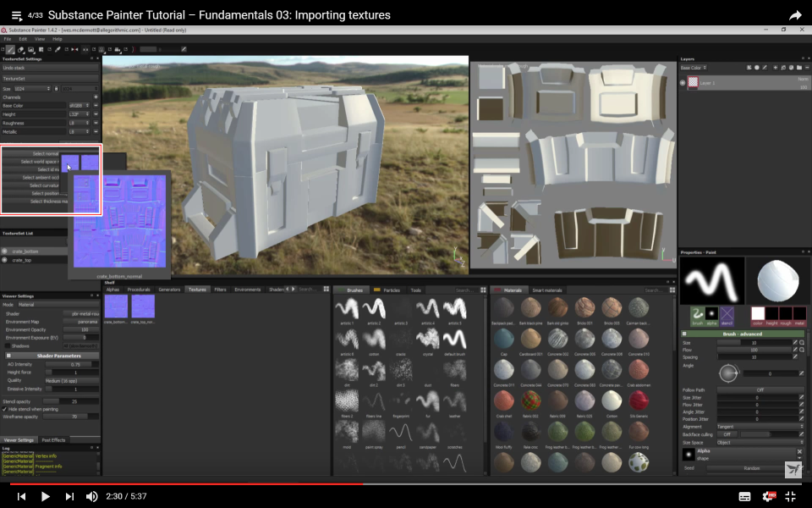Click the Undo stack button
Screen dimensions: 812x508
click(50, 68)
